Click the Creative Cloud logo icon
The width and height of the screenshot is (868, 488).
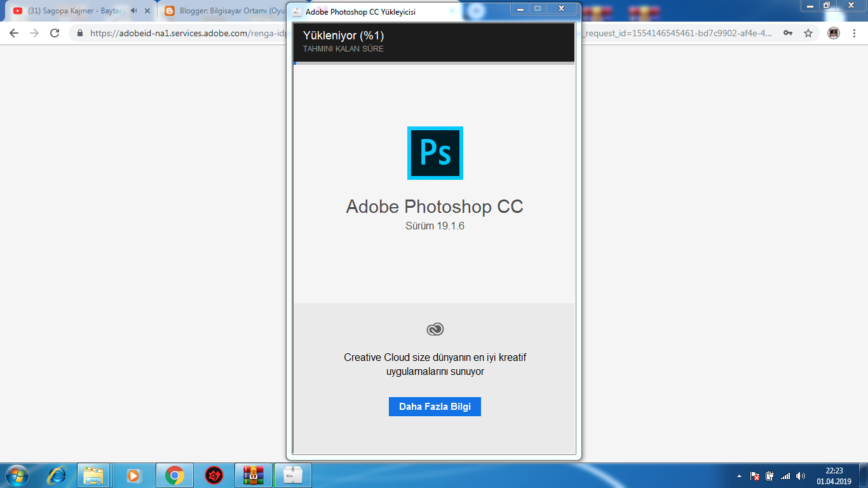[435, 329]
